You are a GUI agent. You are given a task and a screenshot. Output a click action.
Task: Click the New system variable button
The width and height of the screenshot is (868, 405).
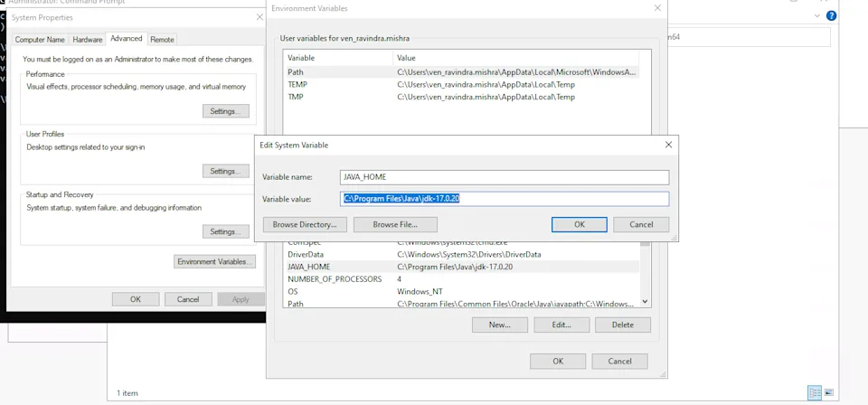click(x=500, y=325)
